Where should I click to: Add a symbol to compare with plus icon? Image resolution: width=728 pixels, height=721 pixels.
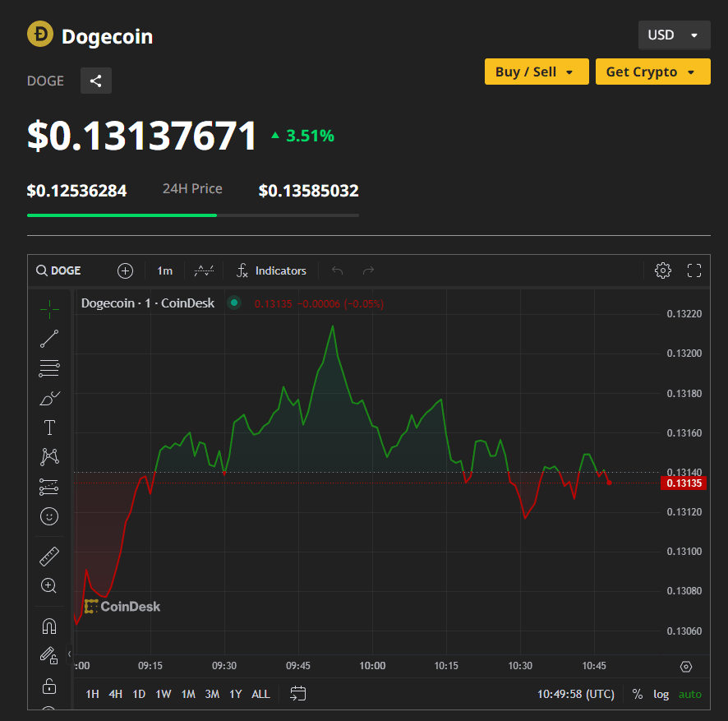[125, 270]
